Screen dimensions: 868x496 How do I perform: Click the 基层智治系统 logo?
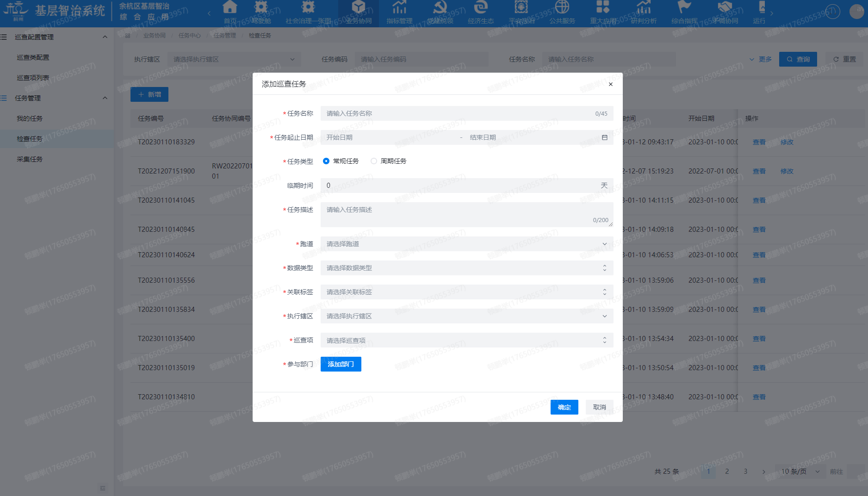click(55, 11)
